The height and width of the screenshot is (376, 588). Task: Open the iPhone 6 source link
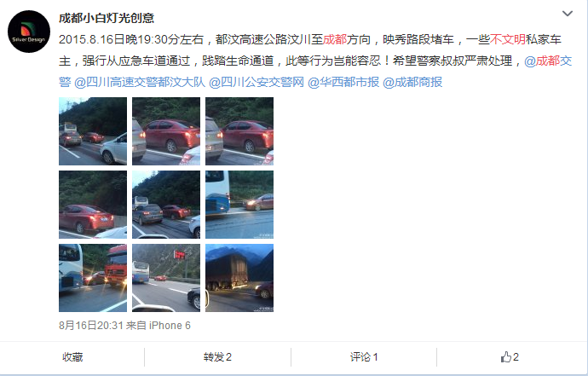coord(170,326)
